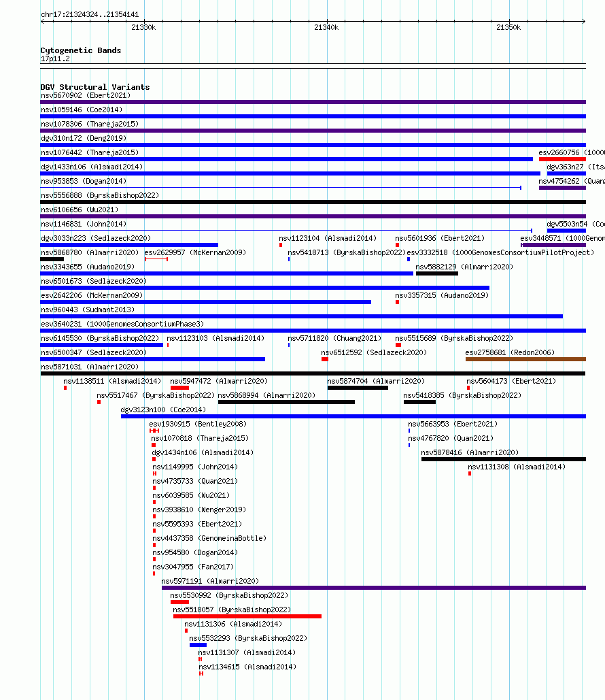Open the nsv3938610 (Wenger2019) entry

point(199,510)
